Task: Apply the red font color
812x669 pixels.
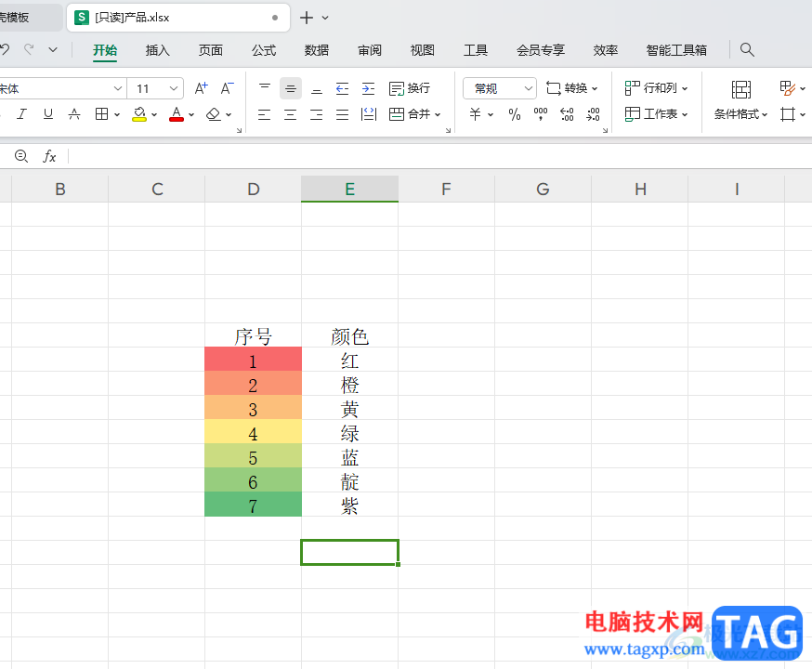Action: pyautogui.click(x=177, y=114)
